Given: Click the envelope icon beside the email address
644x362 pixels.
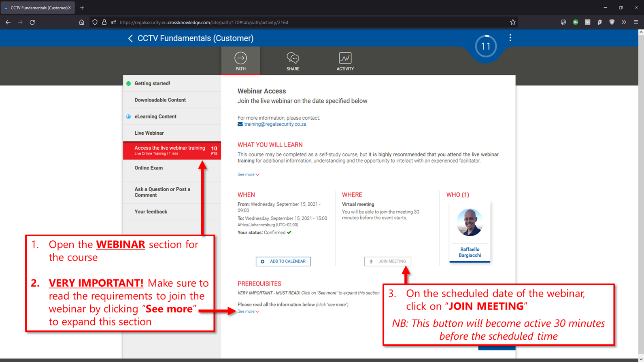Looking at the screenshot, I should point(240,124).
